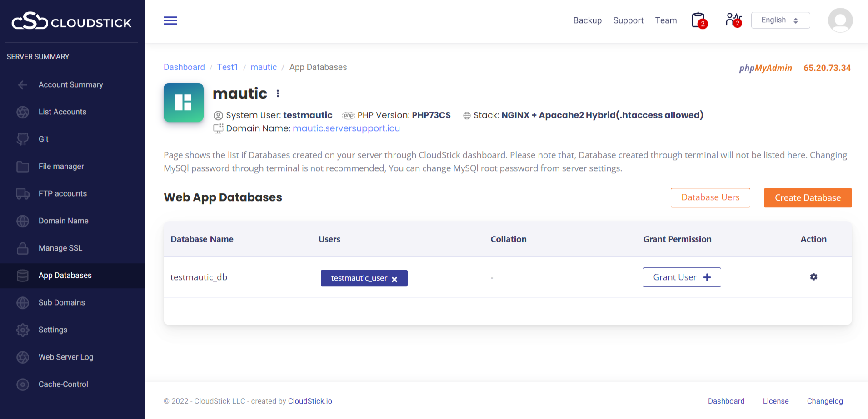Remove testmautic_user with the x icon

click(394, 279)
